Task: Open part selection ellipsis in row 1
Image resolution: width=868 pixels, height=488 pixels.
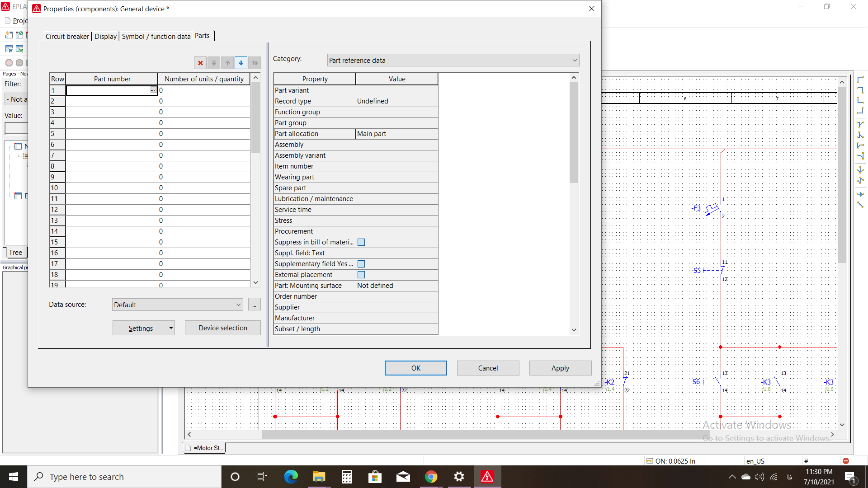Action: pos(153,90)
